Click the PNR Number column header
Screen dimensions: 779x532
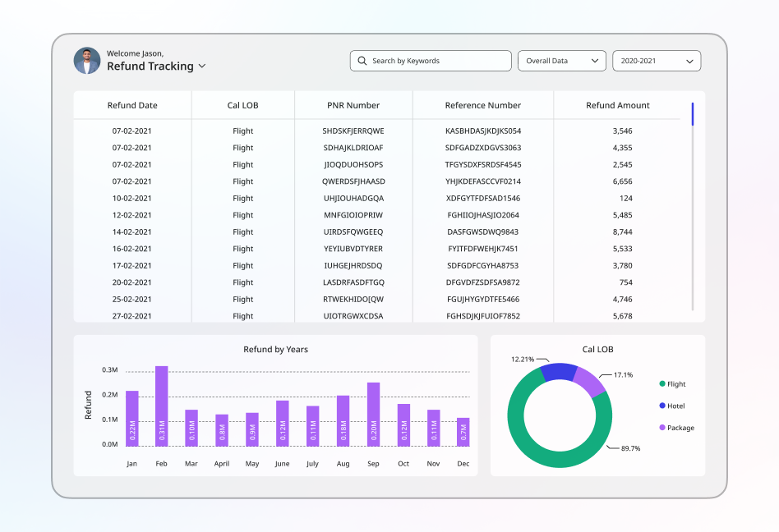pos(353,105)
